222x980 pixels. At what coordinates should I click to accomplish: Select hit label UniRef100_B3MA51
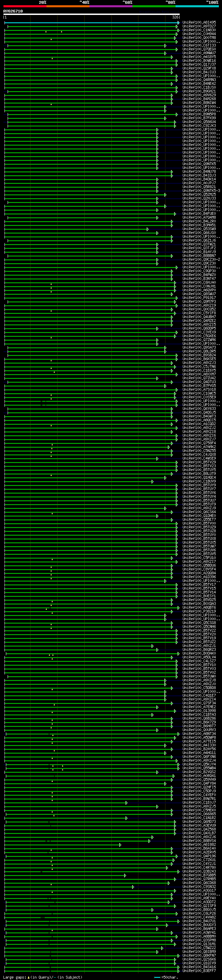point(199,225)
